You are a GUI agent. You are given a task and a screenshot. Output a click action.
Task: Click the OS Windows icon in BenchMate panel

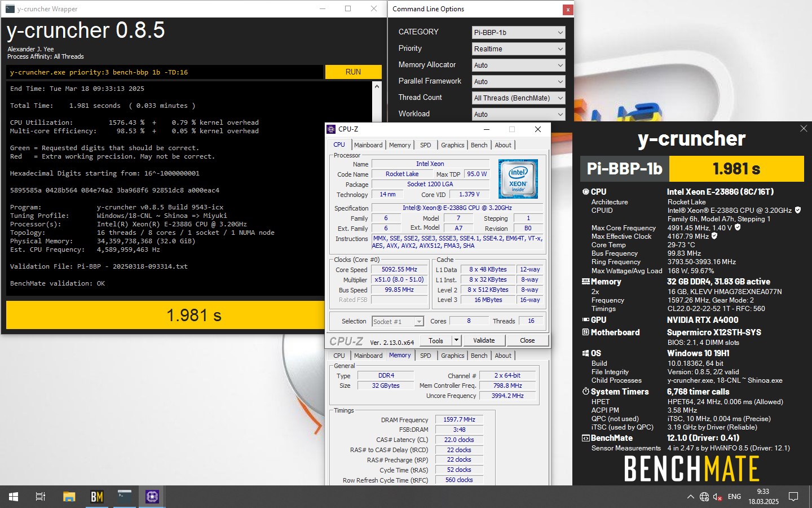point(585,353)
